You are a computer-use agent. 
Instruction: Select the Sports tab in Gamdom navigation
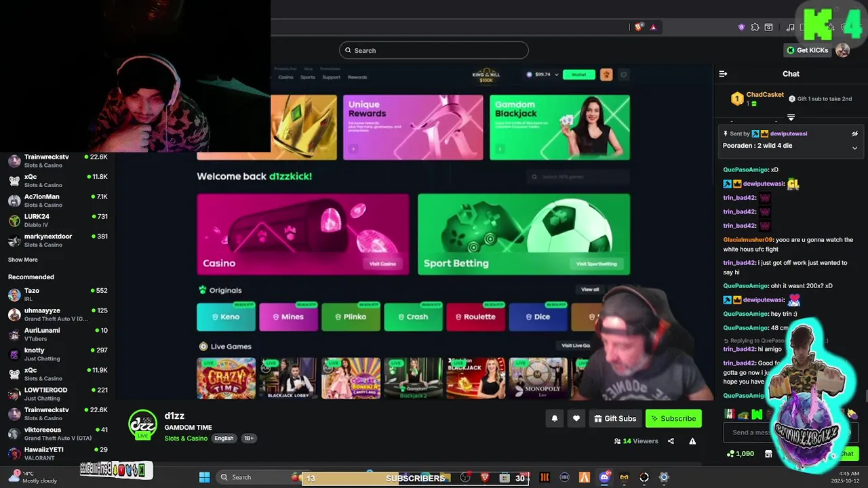click(308, 77)
